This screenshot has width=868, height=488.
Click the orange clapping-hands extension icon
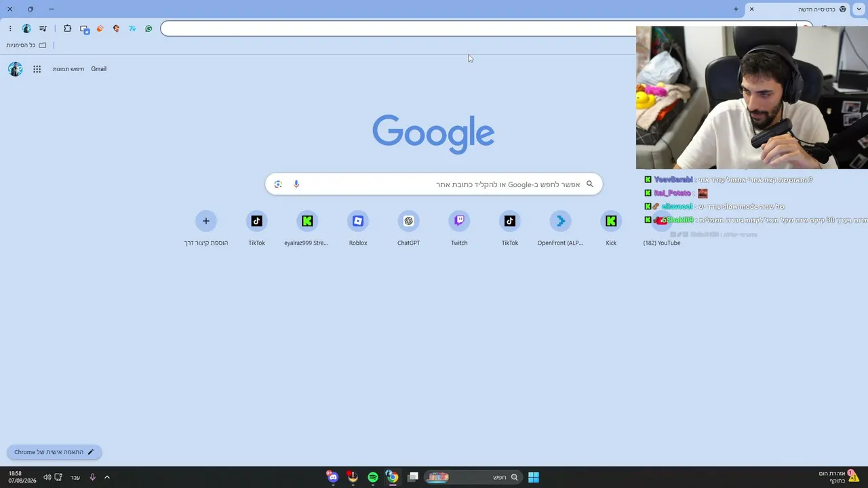100,28
